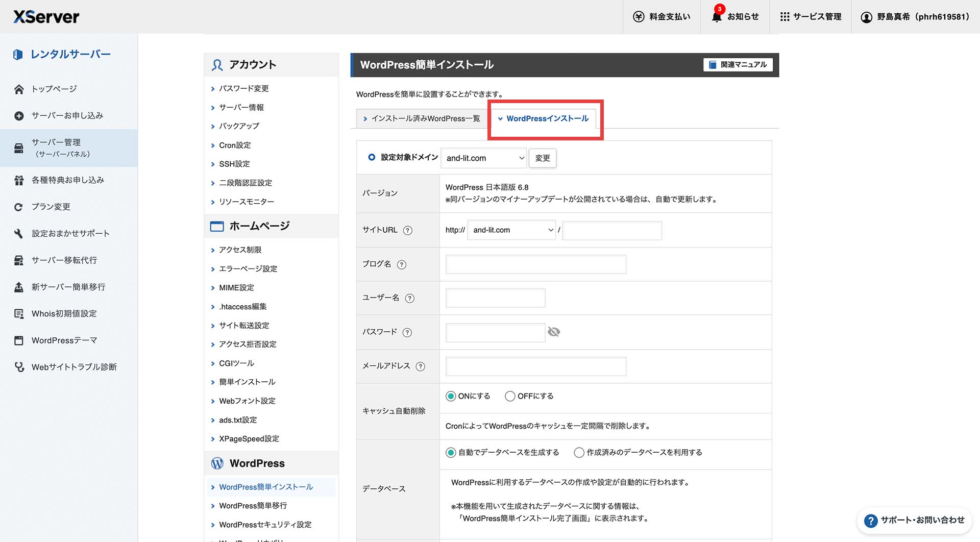Click the window icon beside ホームページ

coord(217,226)
